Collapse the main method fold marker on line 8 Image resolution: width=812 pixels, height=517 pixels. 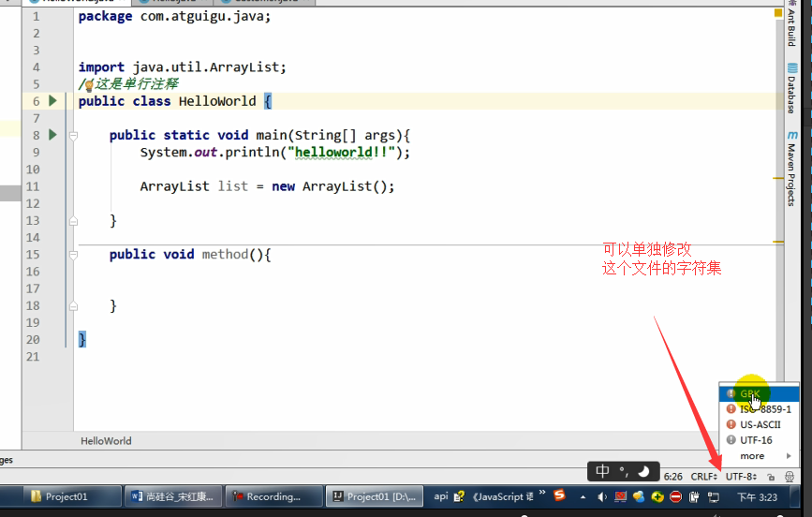[x=74, y=136]
